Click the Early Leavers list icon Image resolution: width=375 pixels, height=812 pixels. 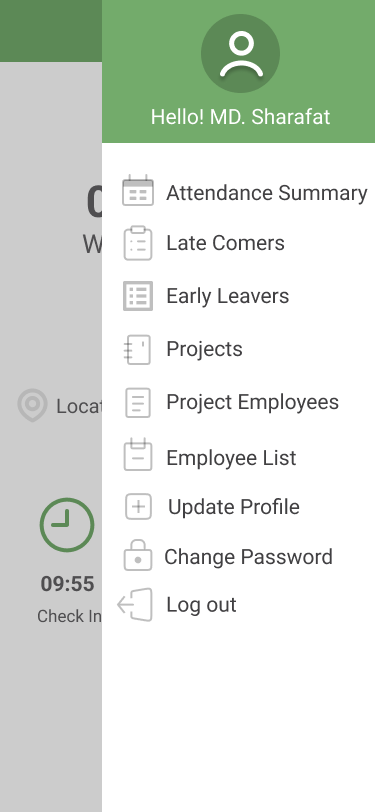coord(138,296)
